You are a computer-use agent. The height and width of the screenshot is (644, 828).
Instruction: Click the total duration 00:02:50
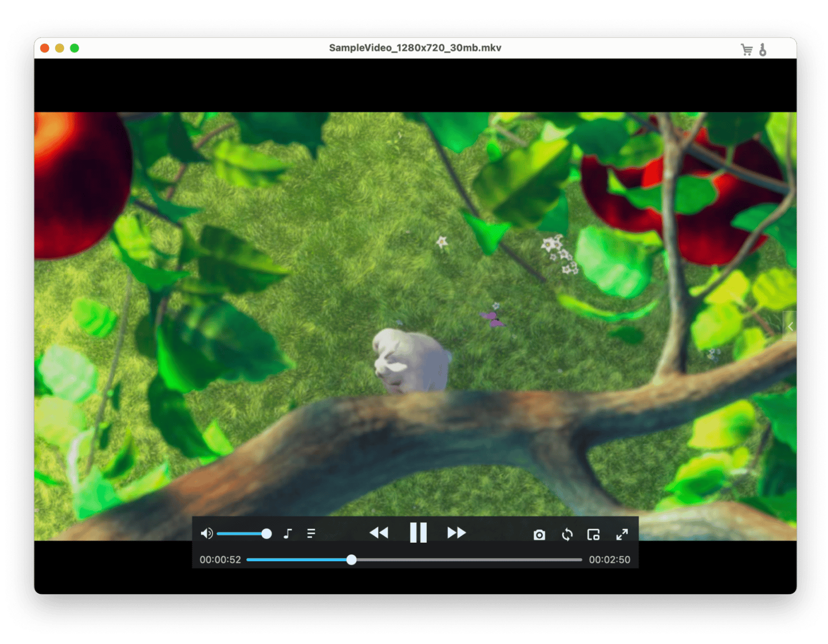609,560
